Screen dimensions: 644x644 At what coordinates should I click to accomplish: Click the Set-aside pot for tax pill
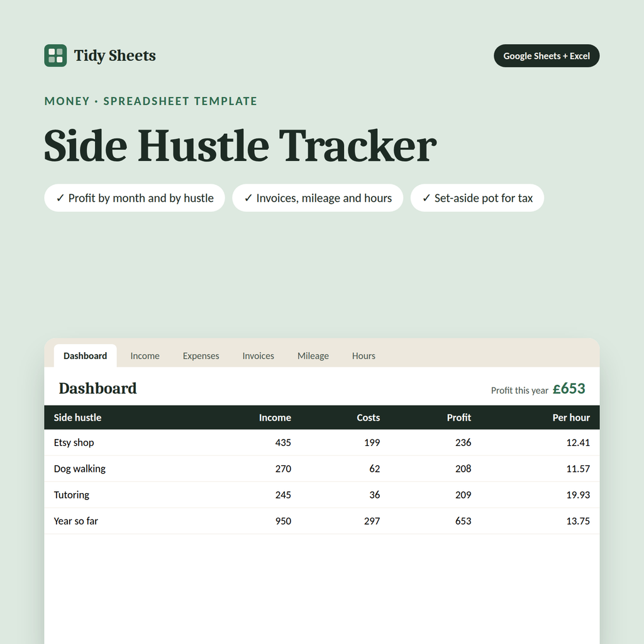[477, 198]
